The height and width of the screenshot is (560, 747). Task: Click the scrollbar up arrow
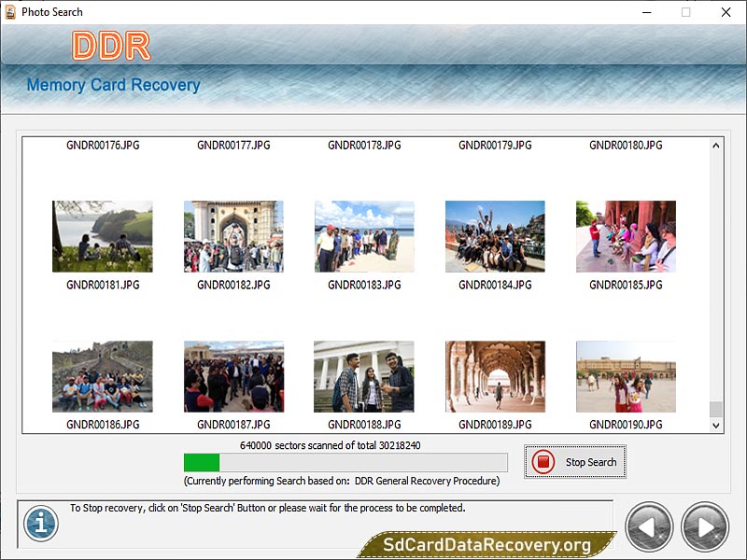(714, 146)
